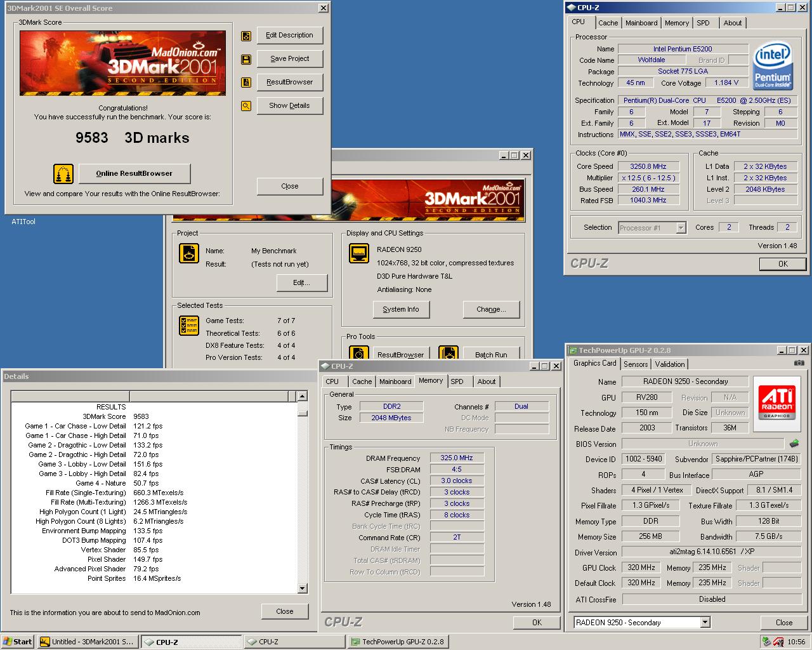The height and width of the screenshot is (650, 812).
Task: Switch to TechPowerUp GPU-Z taskbar item
Action: [x=398, y=642]
